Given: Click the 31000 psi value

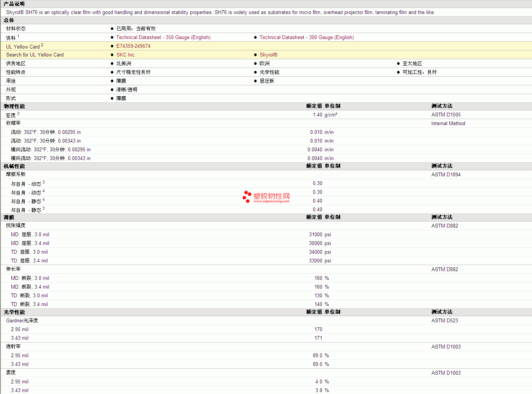Looking at the screenshot, I should click(x=320, y=234).
